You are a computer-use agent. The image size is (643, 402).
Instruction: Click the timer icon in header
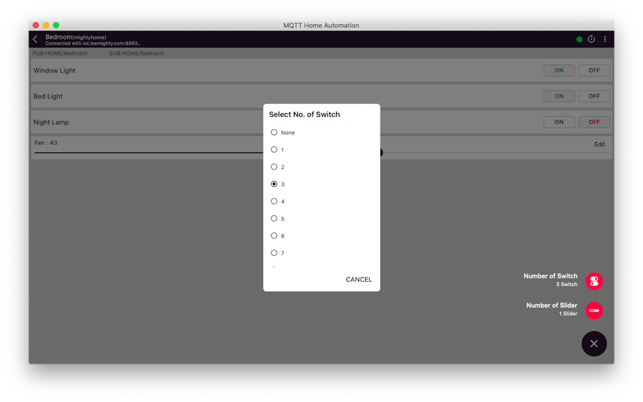pos(591,40)
